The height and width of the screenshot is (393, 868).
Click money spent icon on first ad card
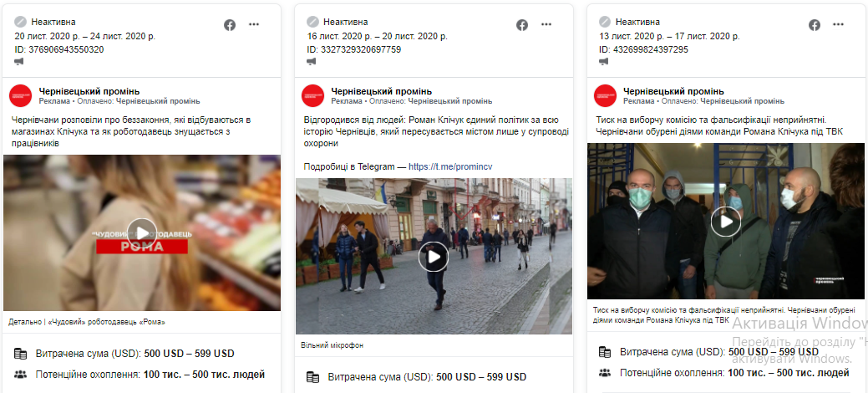tap(21, 354)
